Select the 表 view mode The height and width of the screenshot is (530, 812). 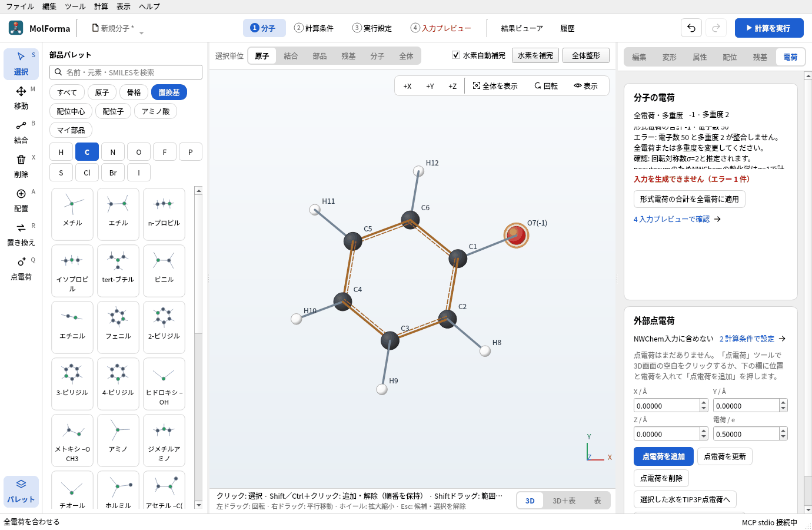pyautogui.click(x=597, y=501)
